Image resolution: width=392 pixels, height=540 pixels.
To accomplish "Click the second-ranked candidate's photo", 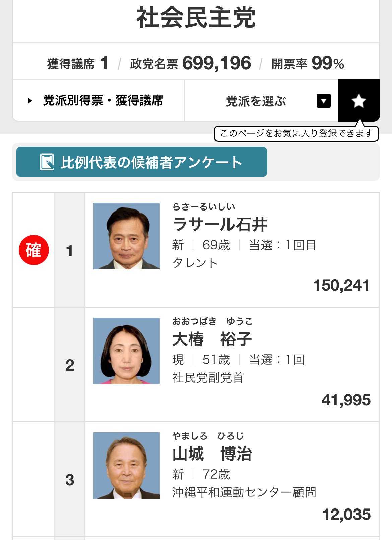I will pos(127,351).
